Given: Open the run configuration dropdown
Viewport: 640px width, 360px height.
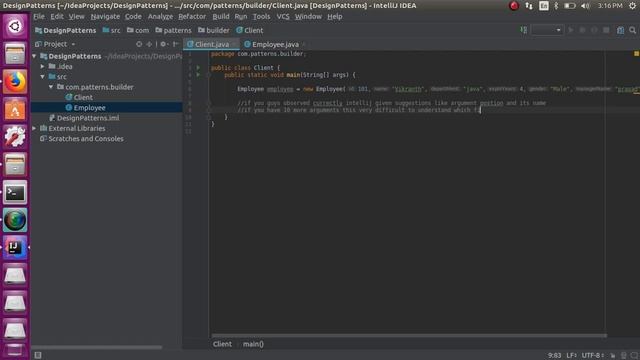Looking at the screenshot, I should [x=547, y=30].
